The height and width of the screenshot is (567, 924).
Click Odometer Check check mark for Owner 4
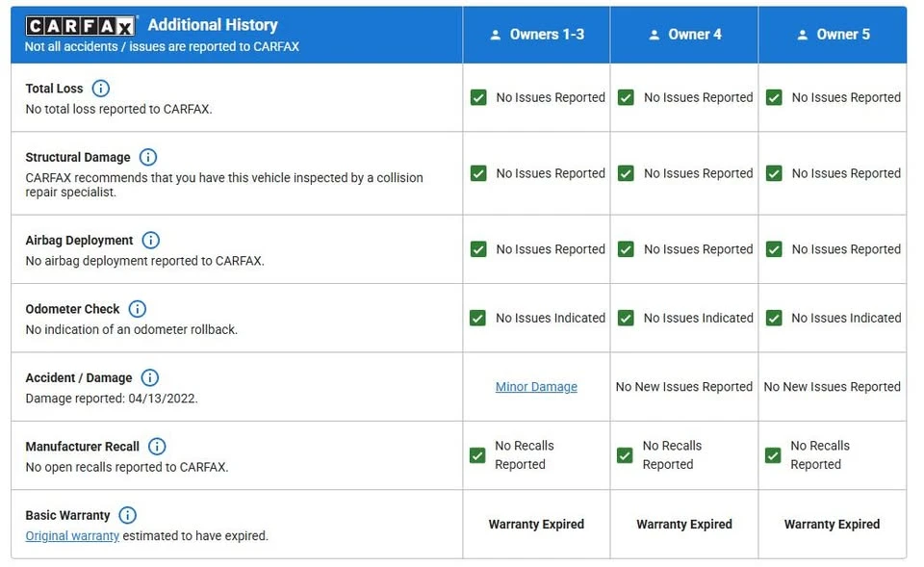tap(626, 319)
